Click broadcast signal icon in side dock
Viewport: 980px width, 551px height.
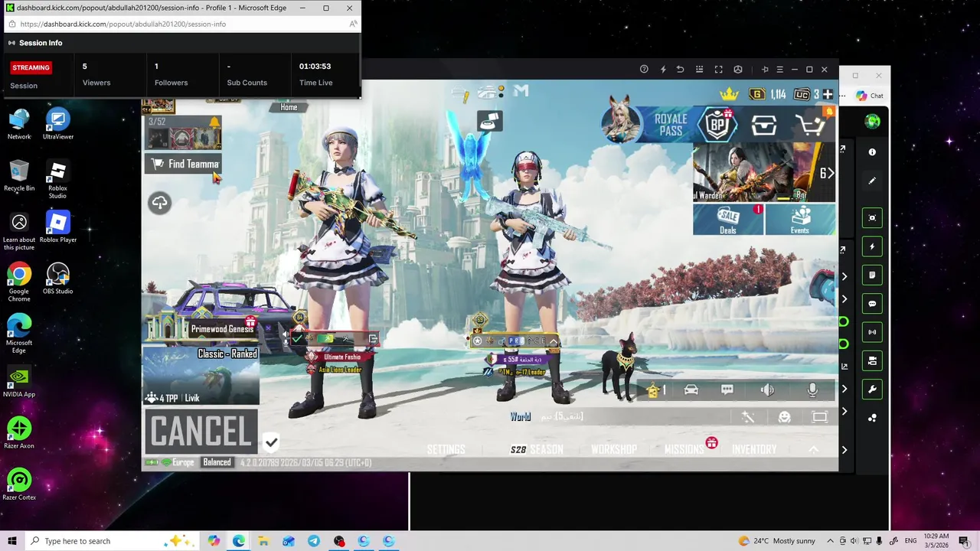click(872, 332)
